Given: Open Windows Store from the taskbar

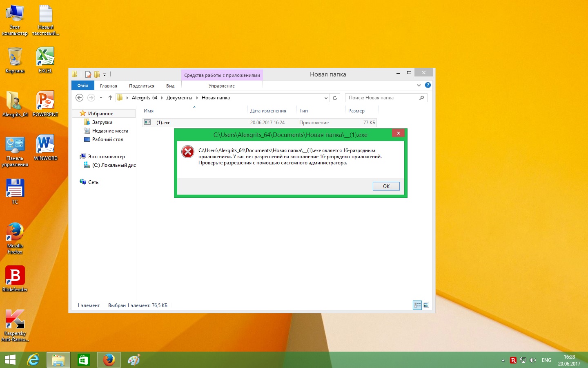Looking at the screenshot, I should tap(83, 360).
